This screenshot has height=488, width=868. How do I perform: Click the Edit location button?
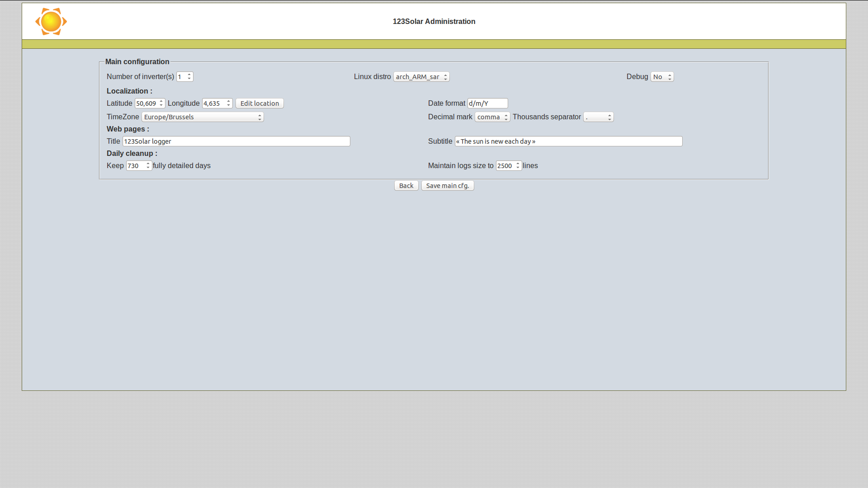pos(259,103)
